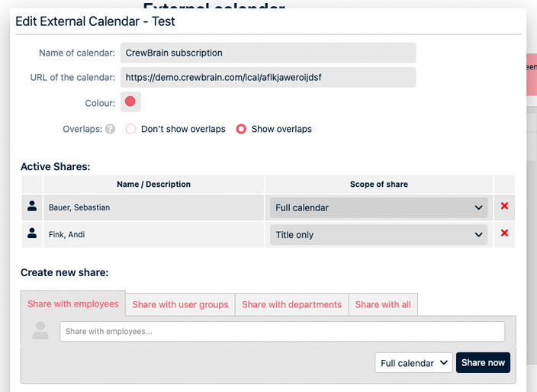Open Share with all tab
Screen dimensions: 537x392
coord(383,304)
